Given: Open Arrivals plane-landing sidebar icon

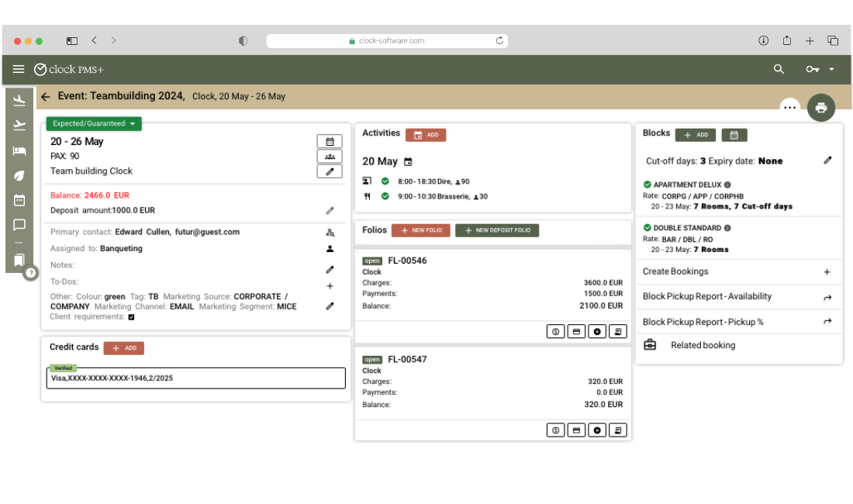Looking at the screenshot, I should tap(19, 101).
